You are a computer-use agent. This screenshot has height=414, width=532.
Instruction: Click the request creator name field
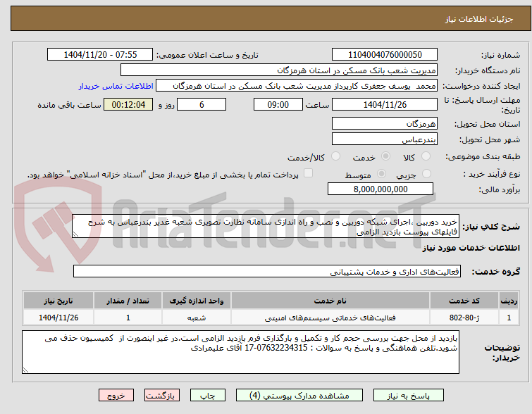[x=297, y=86]
